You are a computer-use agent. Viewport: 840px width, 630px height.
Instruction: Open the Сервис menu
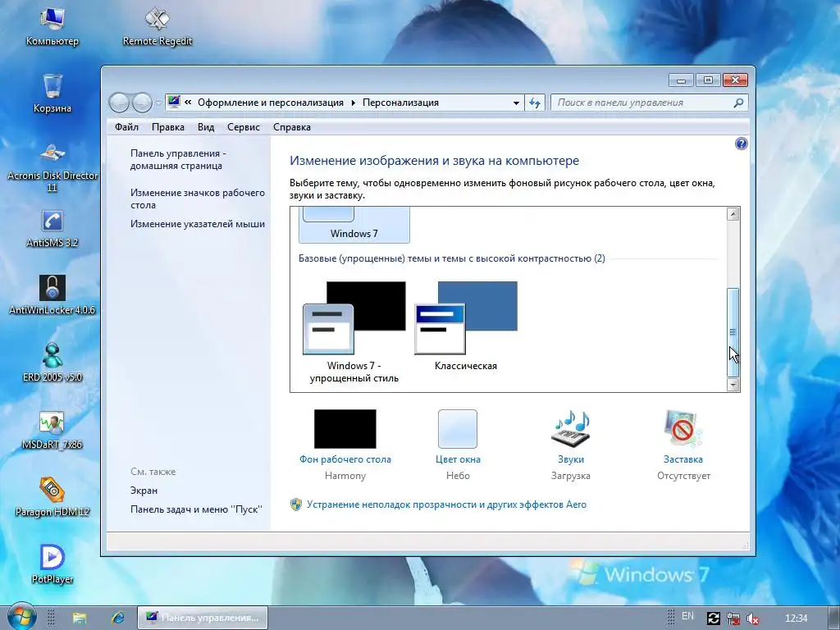click(243, 127)
